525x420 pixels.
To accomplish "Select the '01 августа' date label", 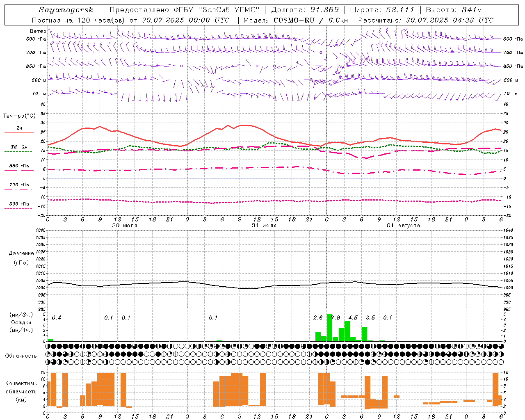I will (x=404, y=226).
